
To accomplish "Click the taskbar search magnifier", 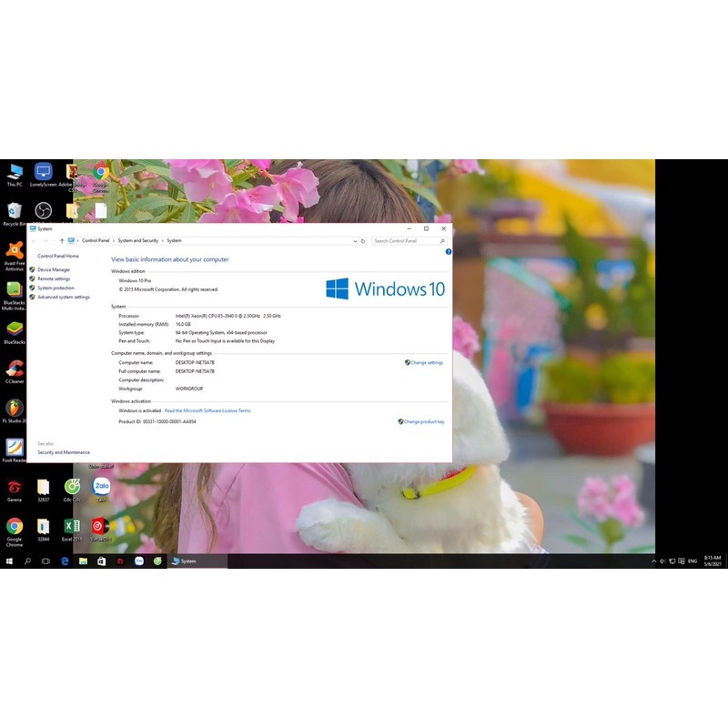I will coord(27,561).
